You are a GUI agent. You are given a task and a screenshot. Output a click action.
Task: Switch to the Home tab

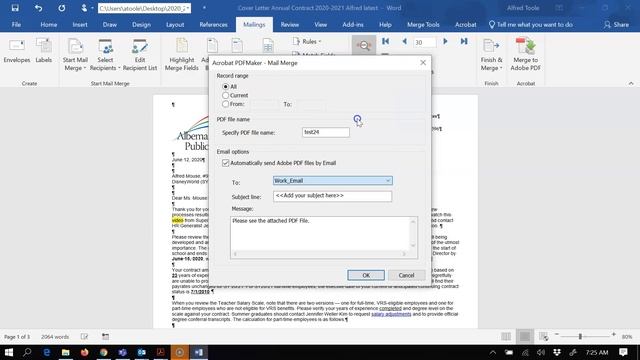tap(49, 24)
